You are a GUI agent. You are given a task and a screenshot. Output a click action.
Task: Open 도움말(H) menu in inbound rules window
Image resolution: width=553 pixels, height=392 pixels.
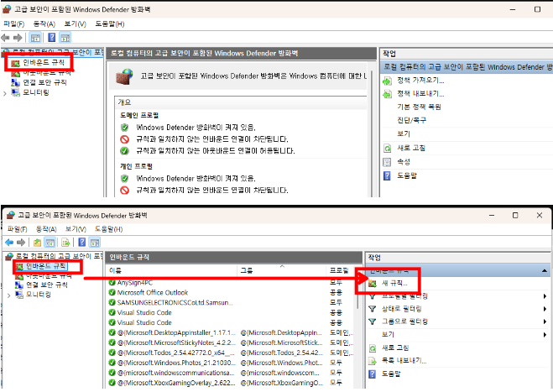click(x=108, y=229)
